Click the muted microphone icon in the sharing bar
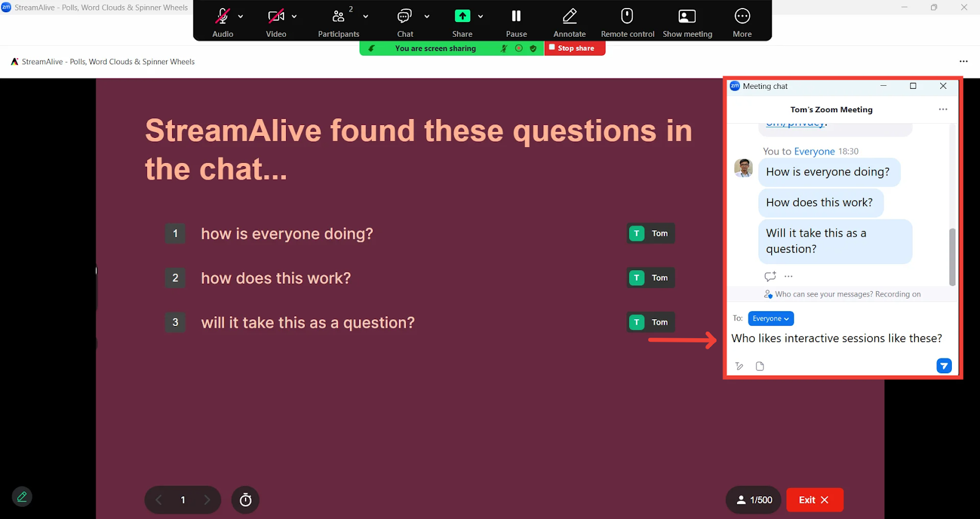The image size is (980, 519). click(x=504, y=48)
